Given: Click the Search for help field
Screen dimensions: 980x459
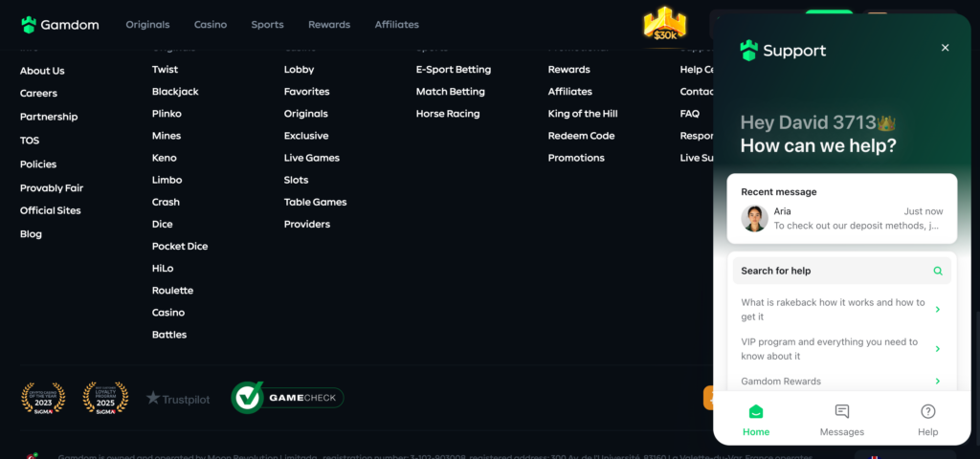Looking at the screenshot, I should [x=842, y=271].
